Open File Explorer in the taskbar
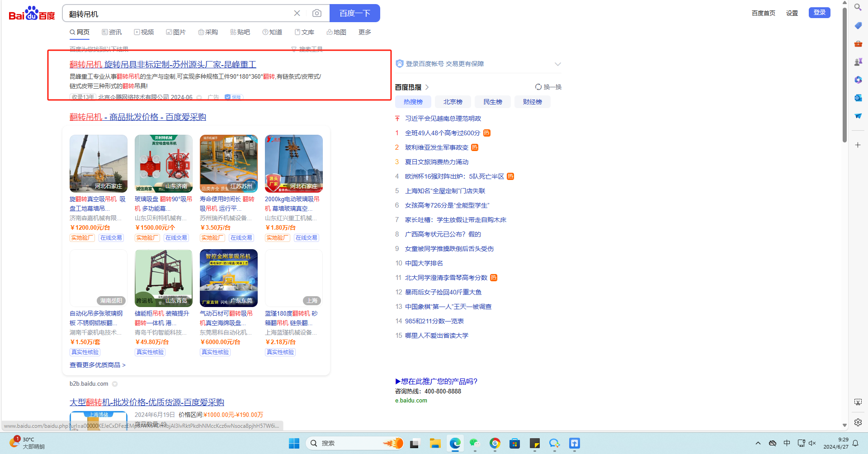This screenshot has height=454, width=868. click(x=435, y=443)
